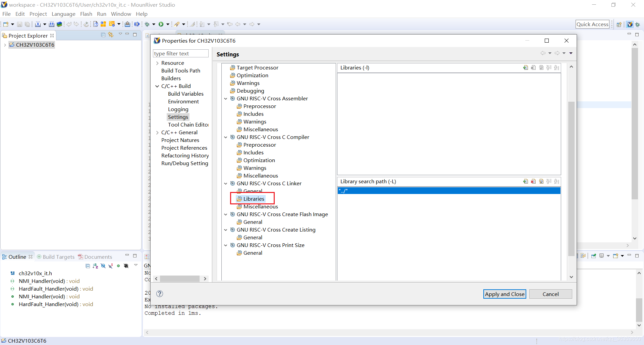Toggle the crossed hash icon in Outline toolbar
644x345 pixels.
[126, 266]
